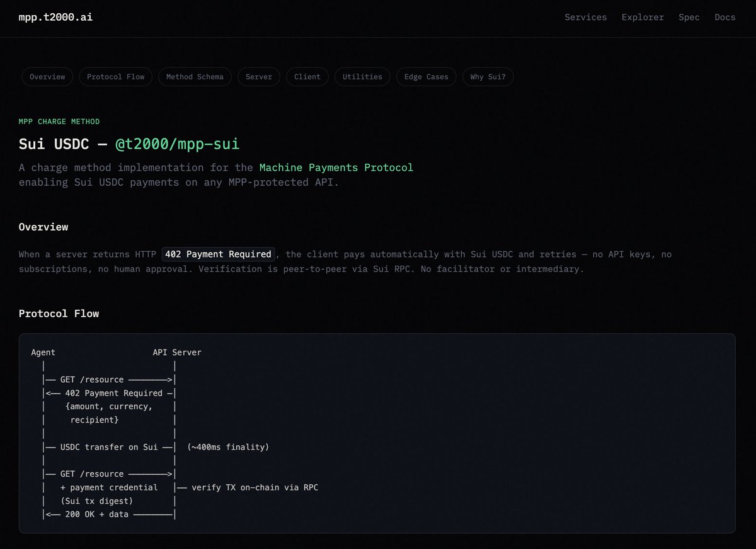
Task: Click the API Server label in the diagram
Action: 177,353
